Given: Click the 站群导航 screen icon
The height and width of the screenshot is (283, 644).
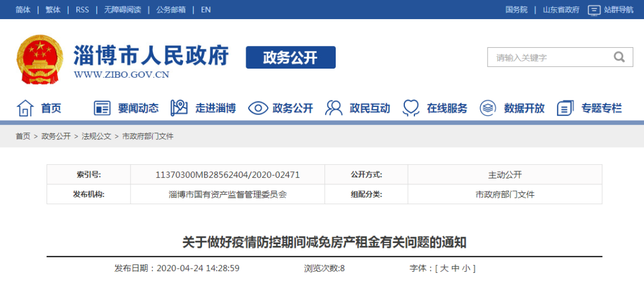Looking at the screenshot, I should (594, 10).
